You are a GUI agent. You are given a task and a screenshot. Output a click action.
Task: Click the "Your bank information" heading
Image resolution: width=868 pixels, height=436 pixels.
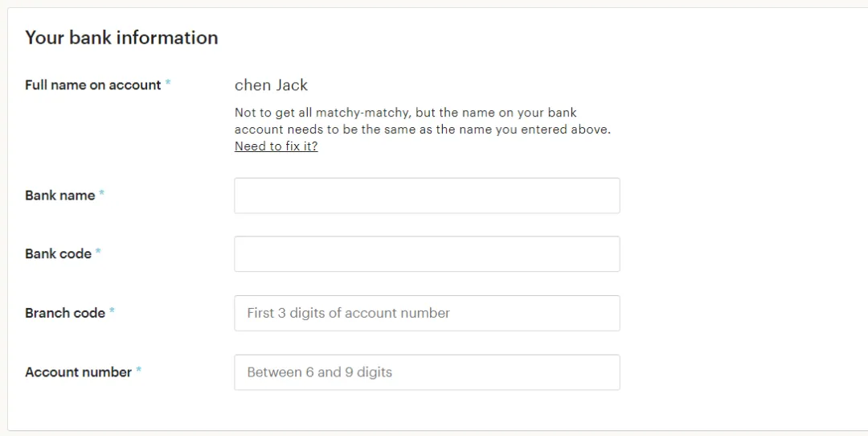(x=121, y=38)
